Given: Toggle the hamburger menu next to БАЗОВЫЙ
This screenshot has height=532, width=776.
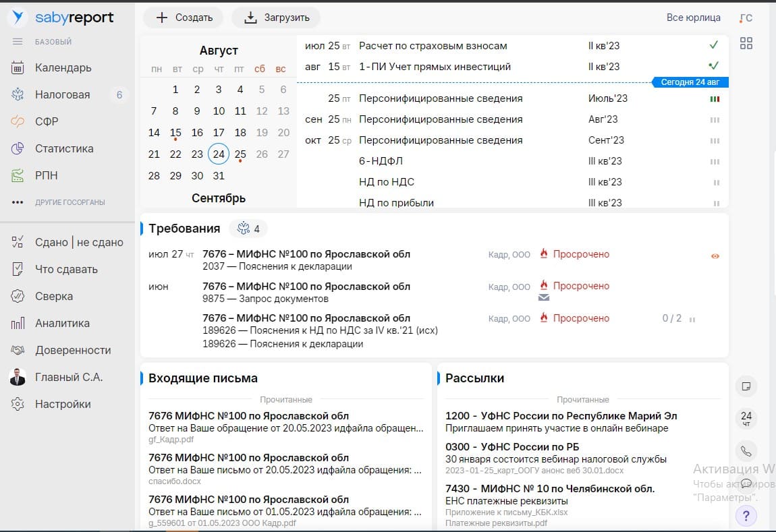Looking at the screenshot, I should click(18, 42).
